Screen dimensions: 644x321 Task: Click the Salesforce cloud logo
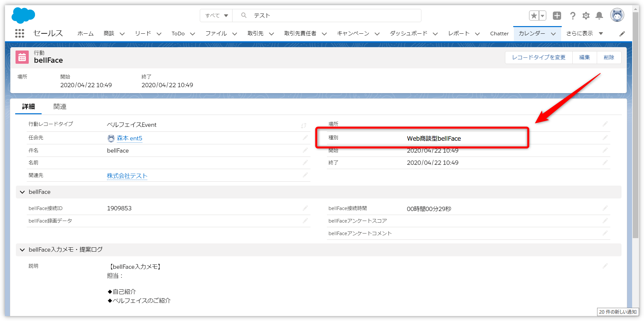coord(23,15)
